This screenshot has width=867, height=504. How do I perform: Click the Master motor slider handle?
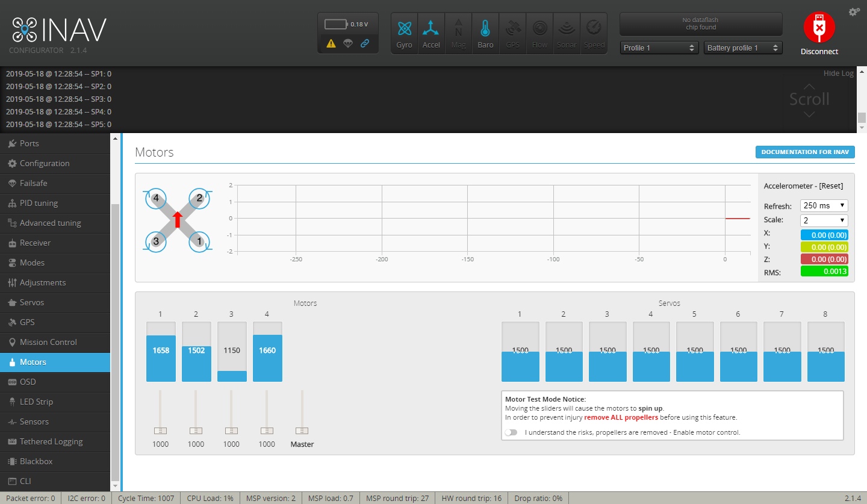coord(302,431)
